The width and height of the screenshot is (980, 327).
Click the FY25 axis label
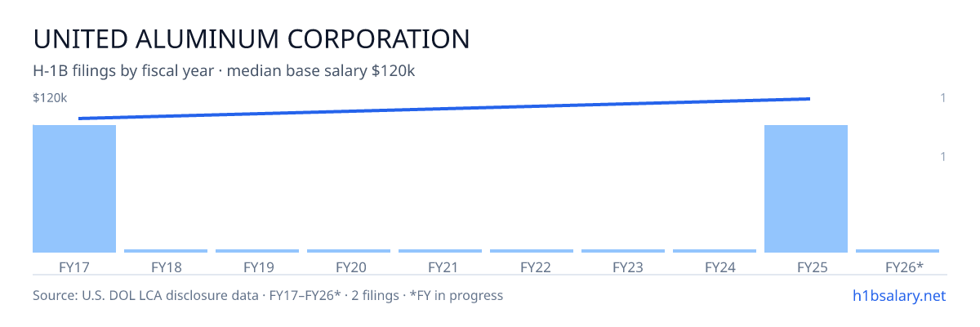pyautogui.click(x=806, y=267)
